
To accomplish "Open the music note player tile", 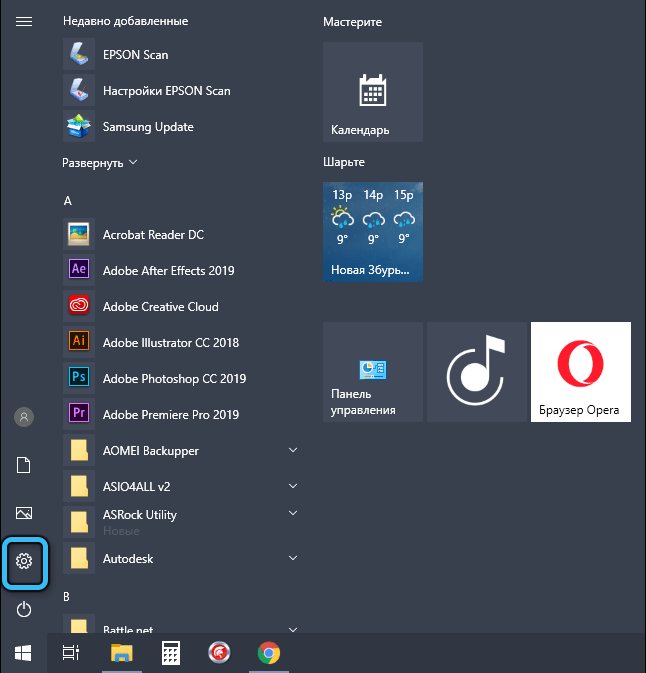I will coord(476,372).
